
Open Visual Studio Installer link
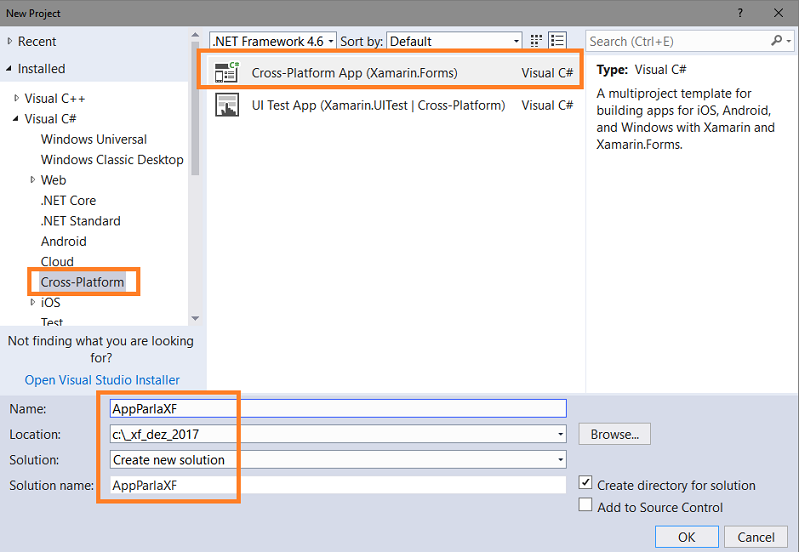(102, 380)
